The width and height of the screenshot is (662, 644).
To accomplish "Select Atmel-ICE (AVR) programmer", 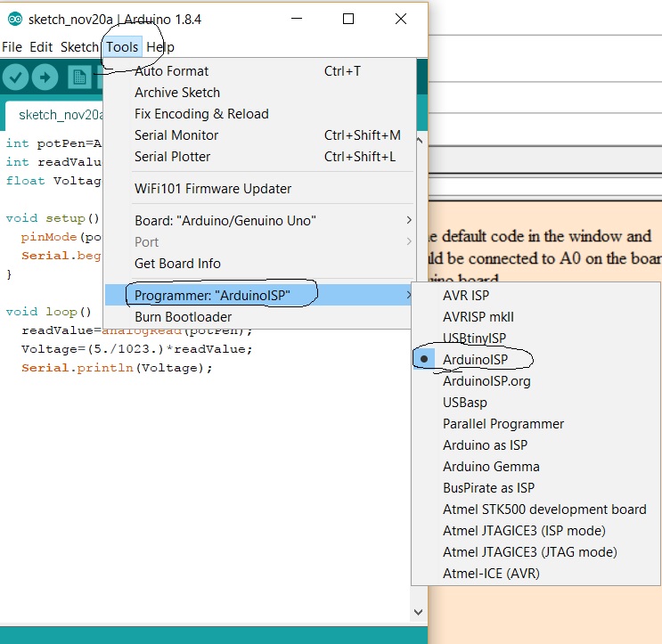I will [x=535, y=574].
